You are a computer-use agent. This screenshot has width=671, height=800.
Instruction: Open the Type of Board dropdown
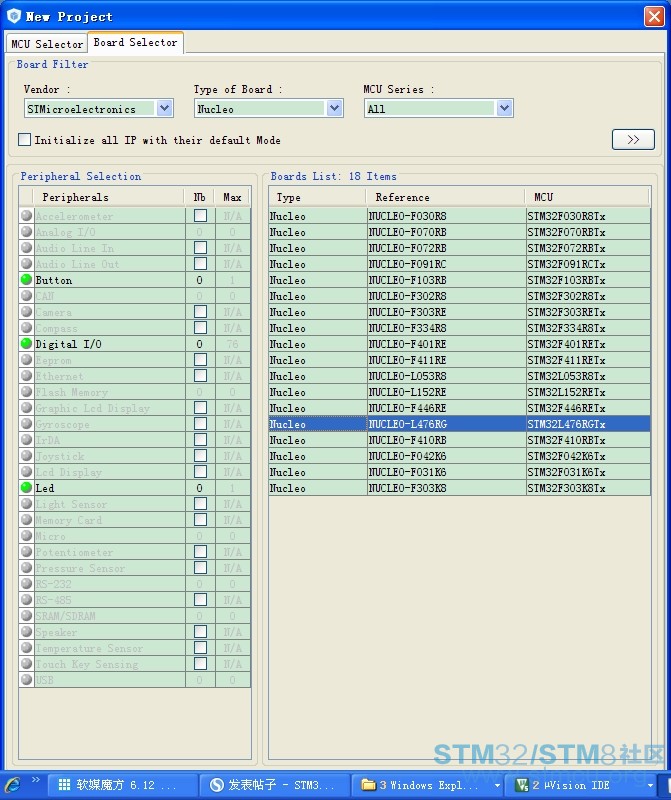tap(334, 108)
